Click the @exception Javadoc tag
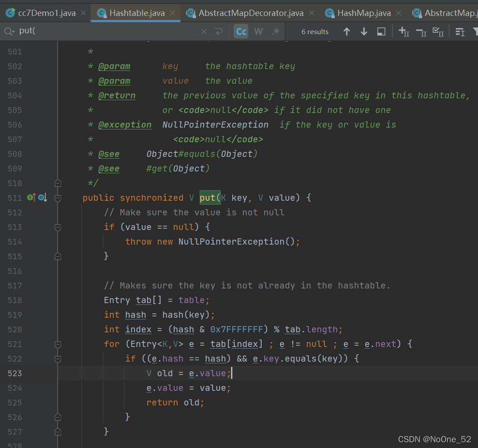478x448 pixels. point(125,125)
